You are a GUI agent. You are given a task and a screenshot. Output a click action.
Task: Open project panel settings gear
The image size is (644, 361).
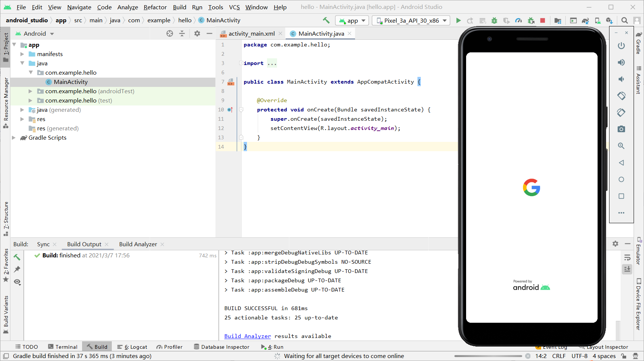197,33
